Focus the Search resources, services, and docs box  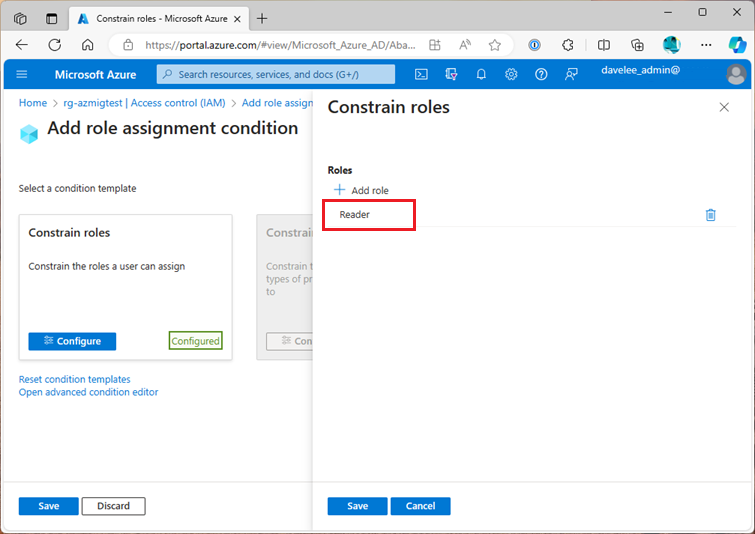pos(276,74)
